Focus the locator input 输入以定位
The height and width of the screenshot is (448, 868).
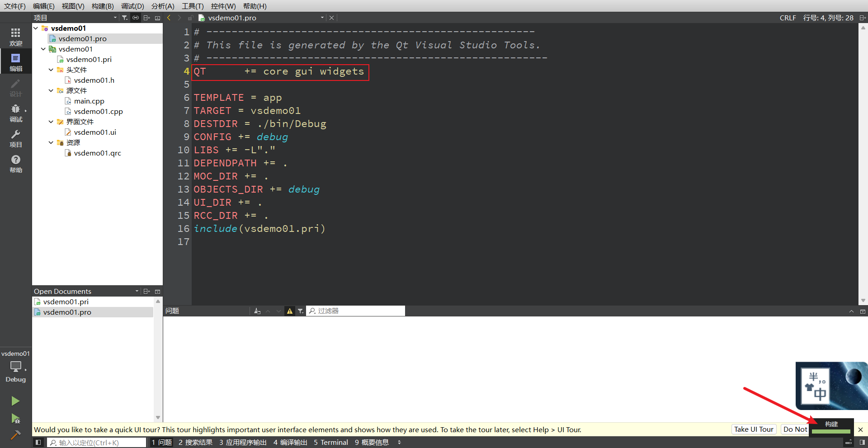(97, 443)
